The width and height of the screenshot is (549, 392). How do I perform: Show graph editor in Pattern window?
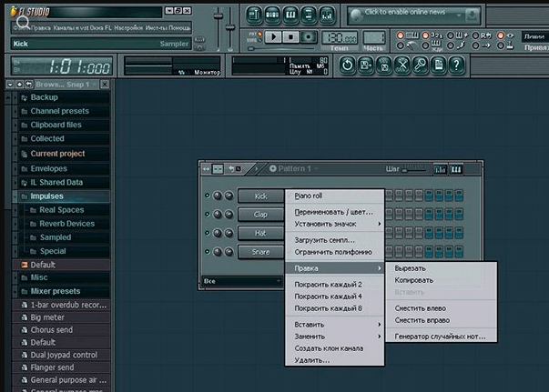[x=440, y=169]
